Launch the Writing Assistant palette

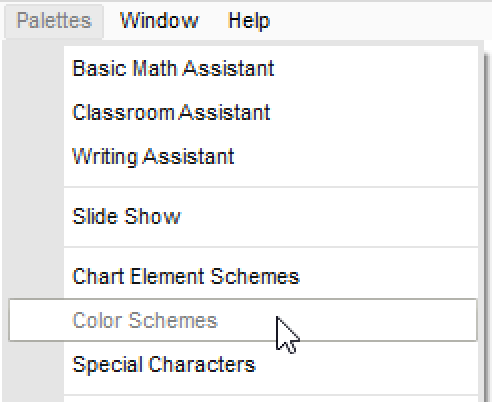(243, 156)
